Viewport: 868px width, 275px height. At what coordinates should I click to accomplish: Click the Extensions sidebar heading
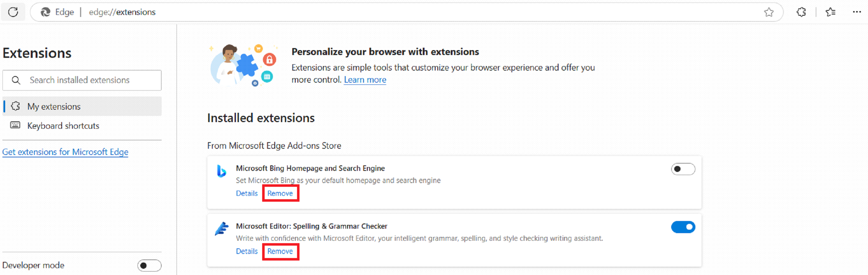[37, 53]
